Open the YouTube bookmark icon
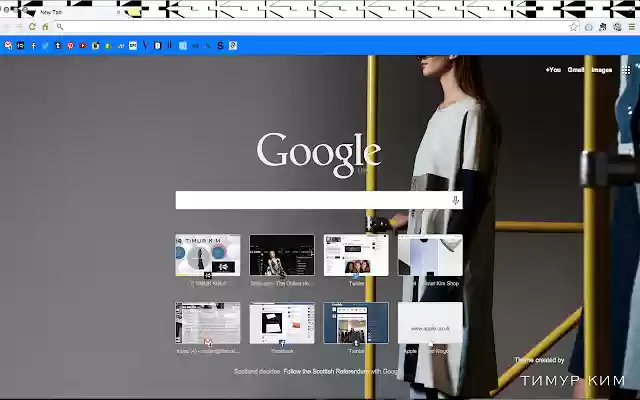Screen dimensions: 640x400 [x=83, y=46]
